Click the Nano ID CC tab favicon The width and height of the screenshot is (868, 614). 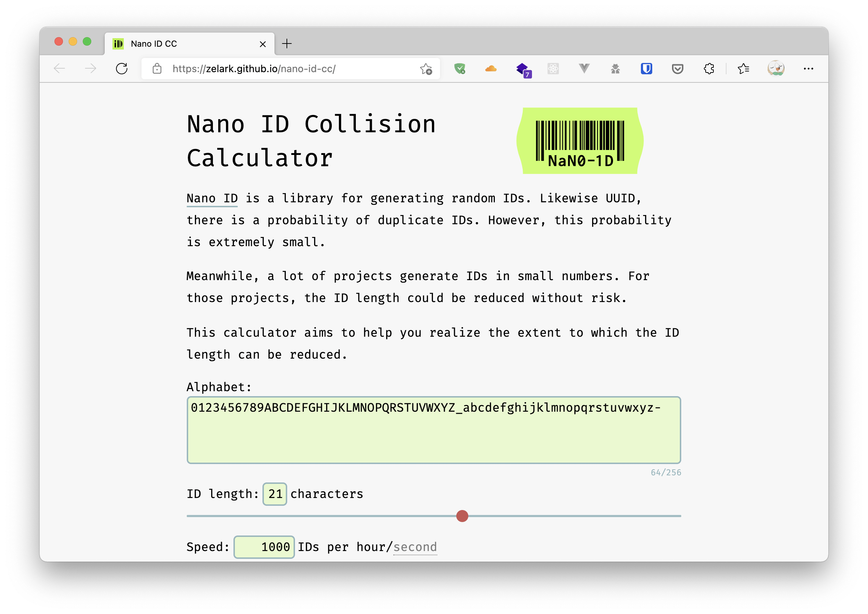coord(118,44)
